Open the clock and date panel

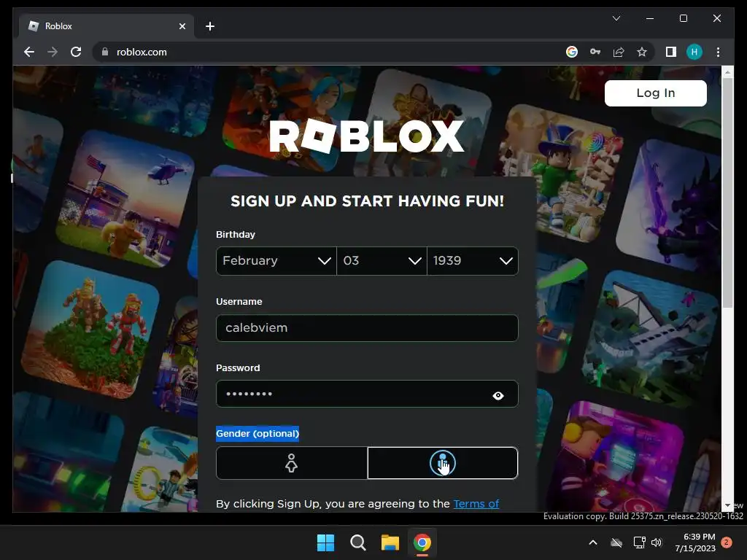(x=695, y=542)
